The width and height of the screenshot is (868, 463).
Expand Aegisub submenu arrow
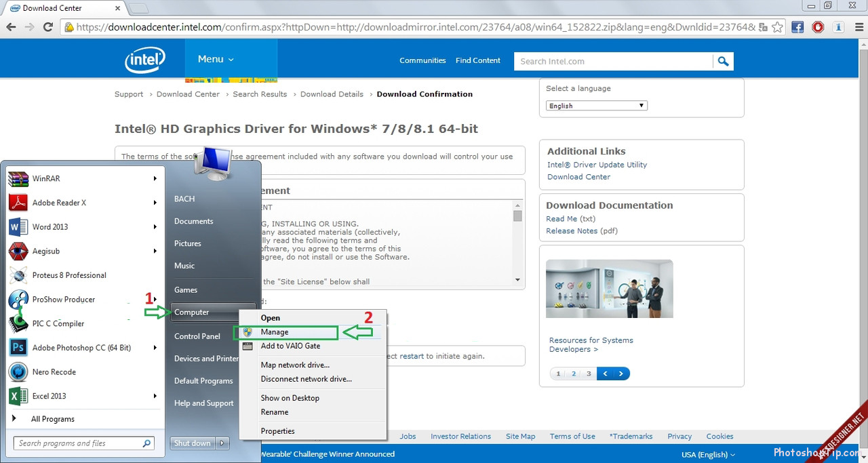(x=155, y=251)
